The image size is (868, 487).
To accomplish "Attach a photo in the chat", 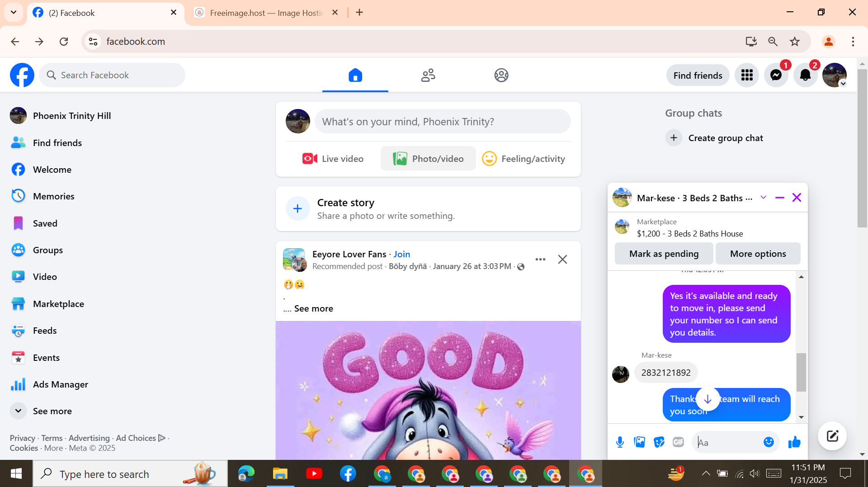I will [639, 442].
